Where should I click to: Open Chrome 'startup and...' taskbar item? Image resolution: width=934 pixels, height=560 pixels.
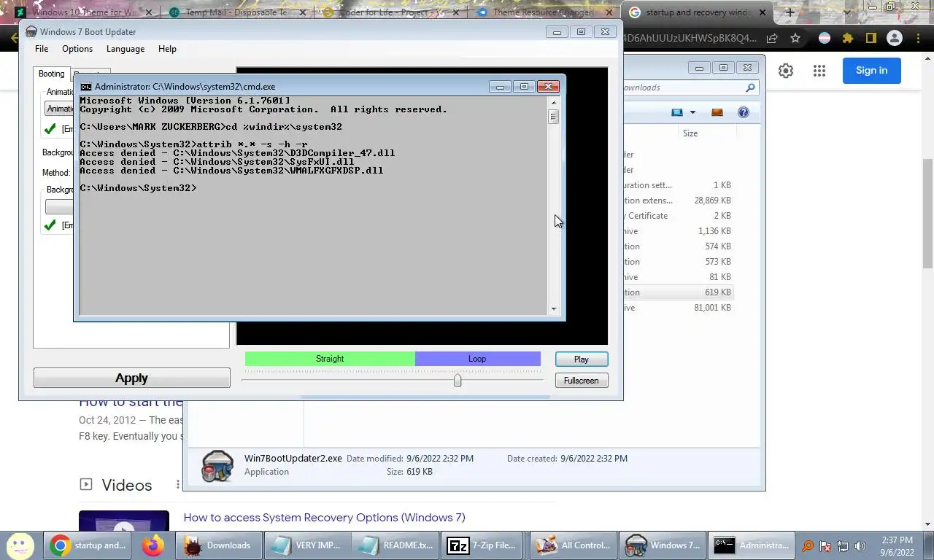tap(87, 545)
